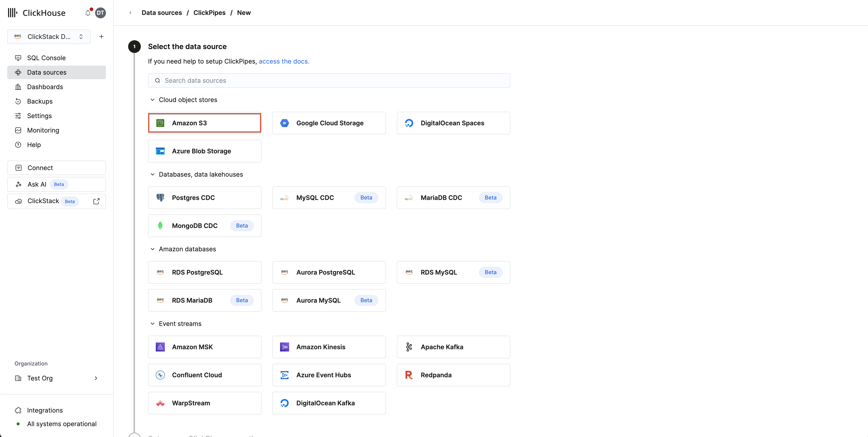
Task: Select the Postgres CDC data source
Action: pos(204,198)
